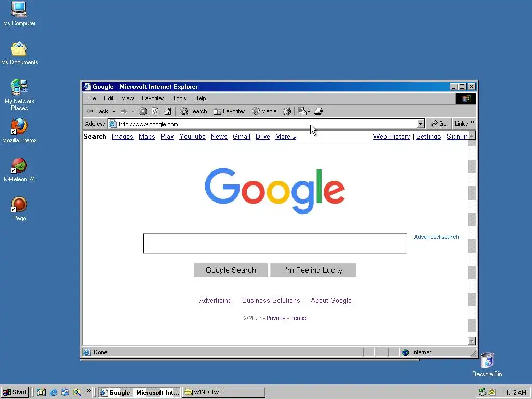The height and width of the screenshot is (399, 532).
Task: Select the Mozilla Firefox desktop shortcut
Action: coord(19,131)
